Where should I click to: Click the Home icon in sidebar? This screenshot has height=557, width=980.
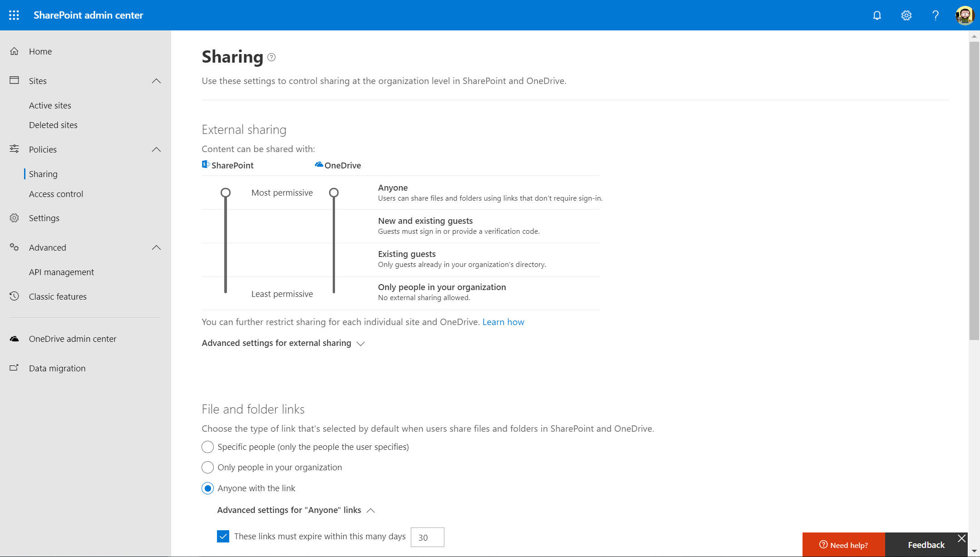click(x=15, y=51)
